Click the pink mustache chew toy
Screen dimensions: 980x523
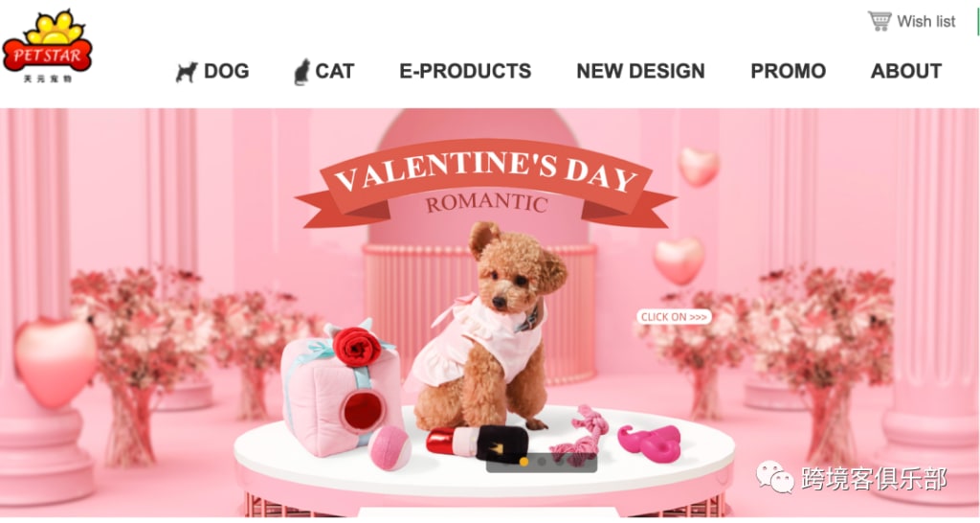pos(650,443)
